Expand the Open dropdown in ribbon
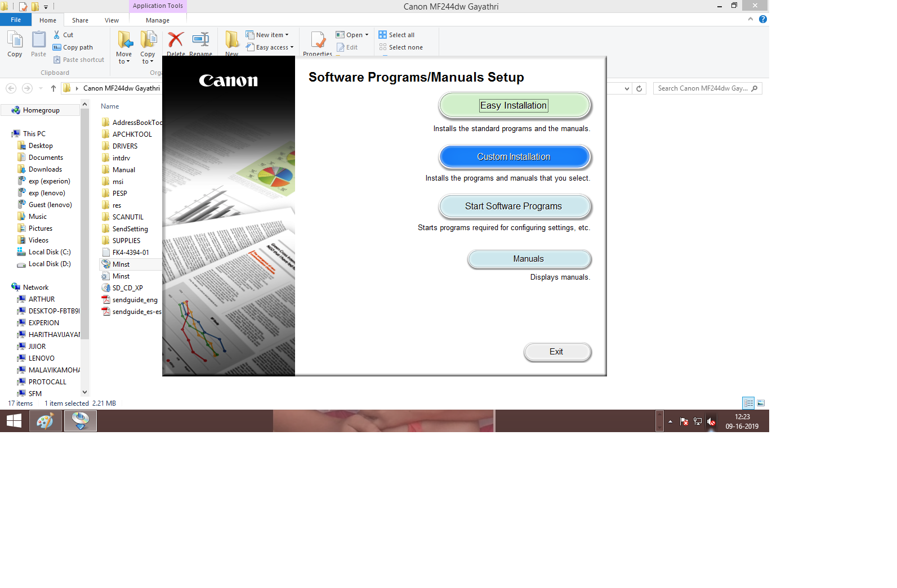This screenshot has width=897, height=588. click(352, 35)
